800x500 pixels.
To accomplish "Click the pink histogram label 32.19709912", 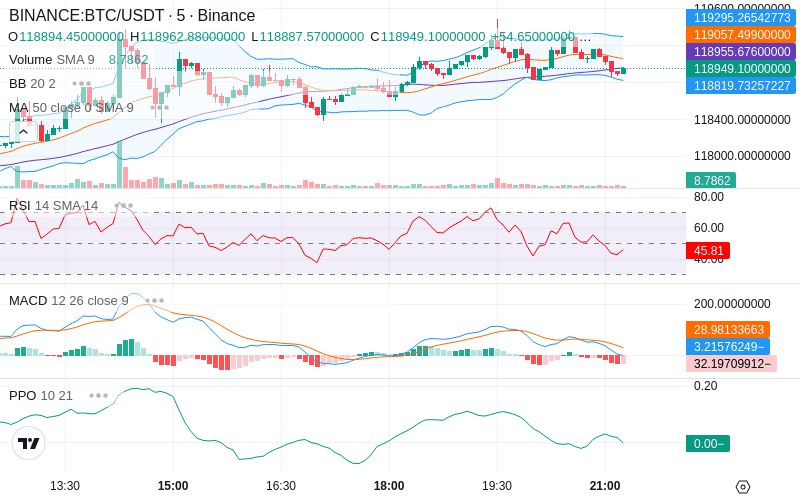I will click(x=731, y=364).
